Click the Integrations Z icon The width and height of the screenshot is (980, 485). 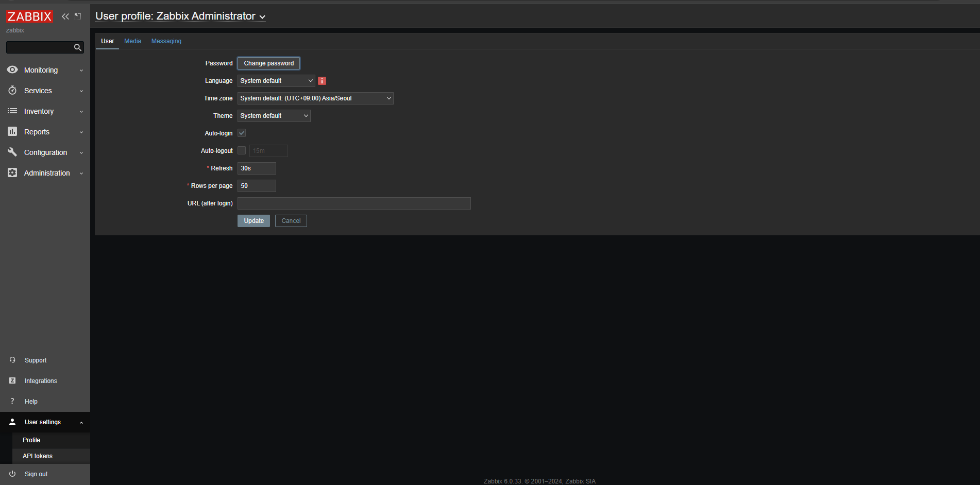(x=12, y=380)
